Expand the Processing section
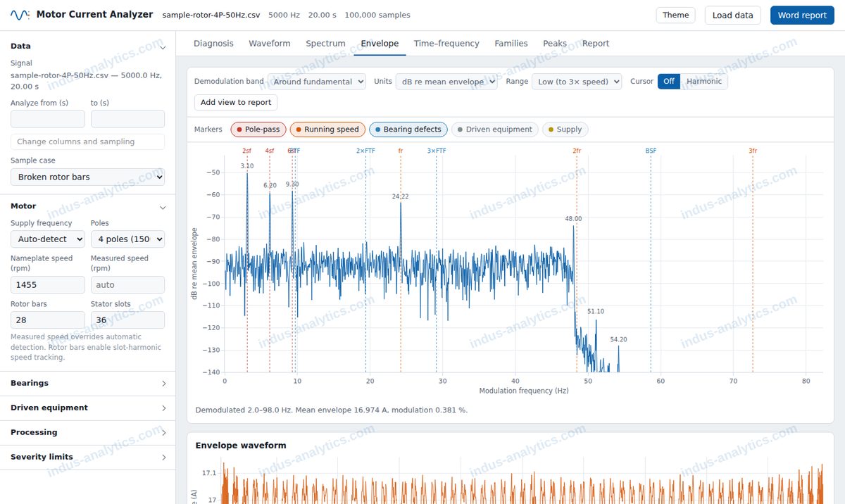The image size is (845, 504). [x=88, y=433]
